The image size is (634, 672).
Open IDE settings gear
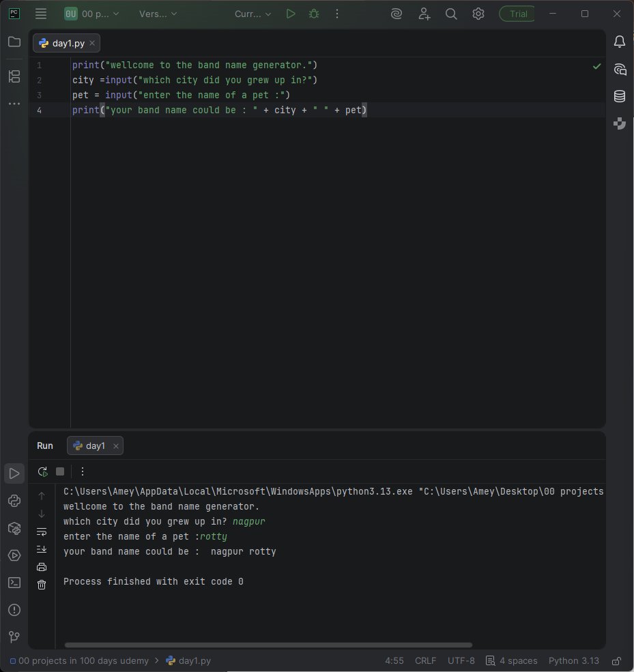tap(478, 14)
